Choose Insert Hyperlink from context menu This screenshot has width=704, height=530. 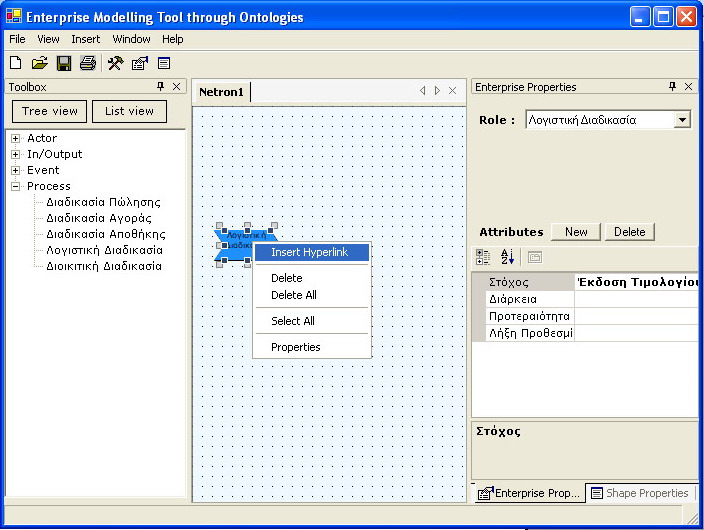coord(312,252)
